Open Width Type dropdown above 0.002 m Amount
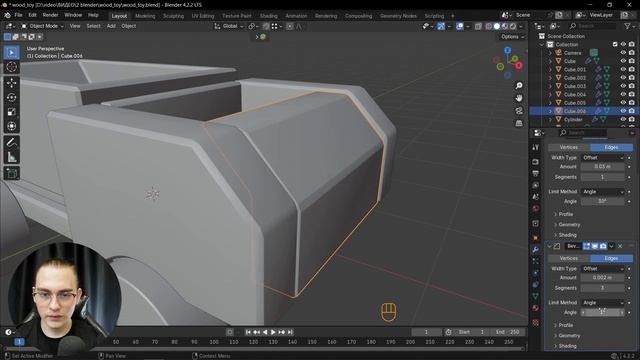This screenshot has width=640, height=360. (x=603, y=269)
